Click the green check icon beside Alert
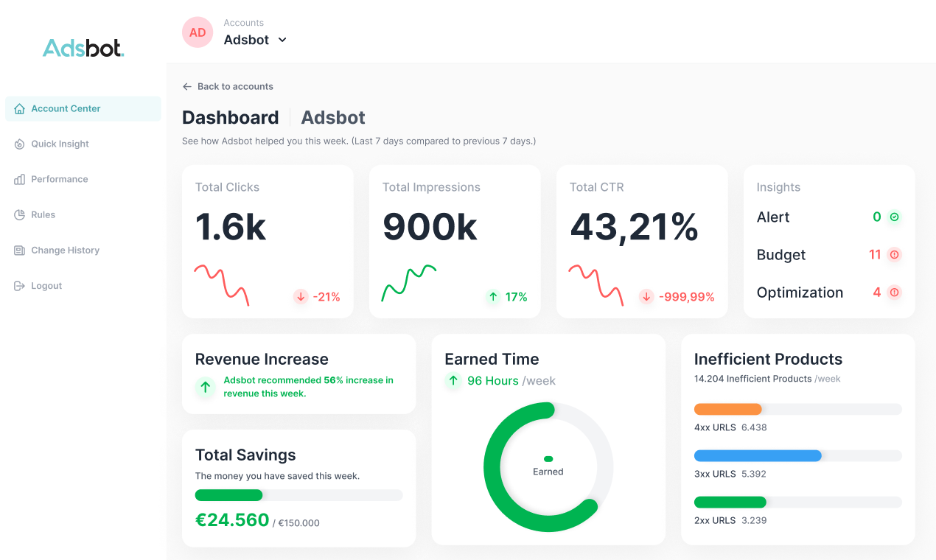936x560 pixels. coord(894,217)
